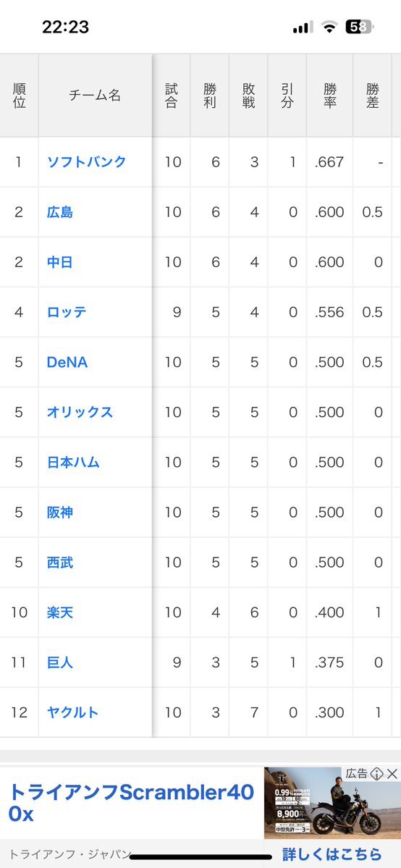
Task: Open the トライアンフScrambler400x ad headline
Action: click(131, 803)
